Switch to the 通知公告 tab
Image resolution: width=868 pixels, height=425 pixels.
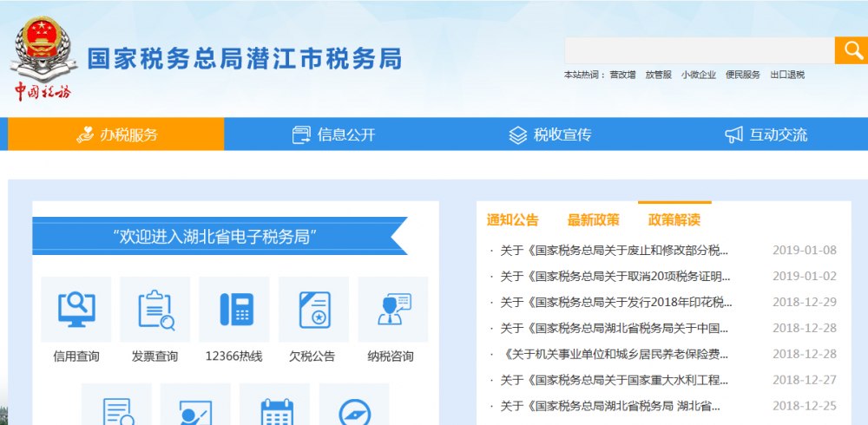click(x=512, y=219)
